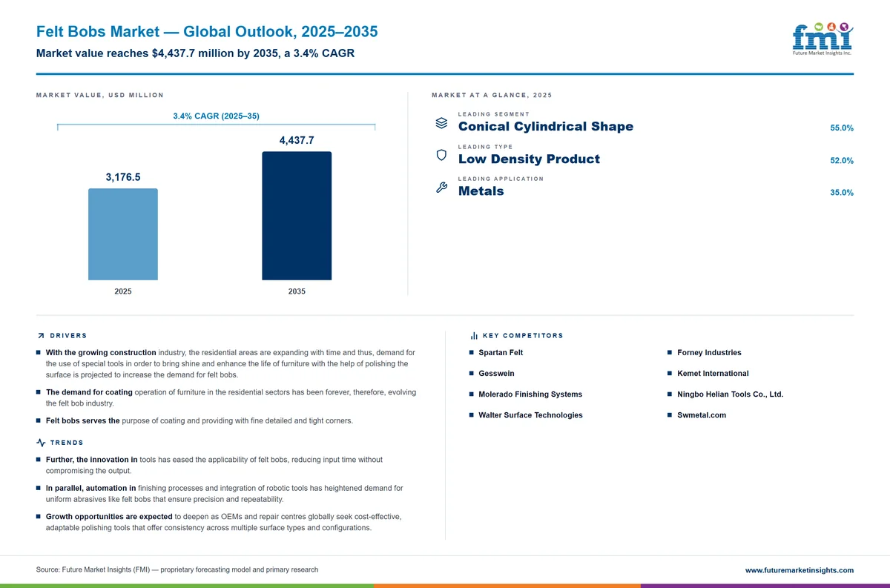Screen dimensions: 890x588
Task: Click "Spartan Felt" in the competitors list
Action: (501, 353)
